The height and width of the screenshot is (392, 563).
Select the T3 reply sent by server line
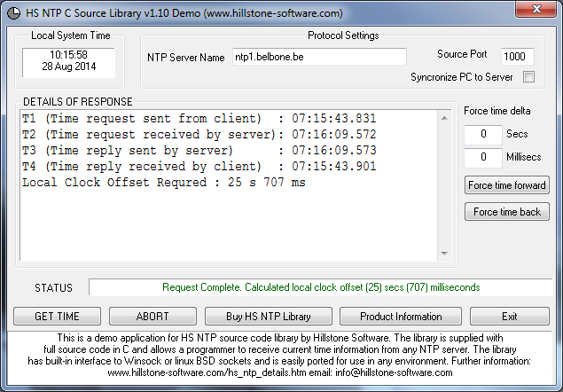[199, 150]
